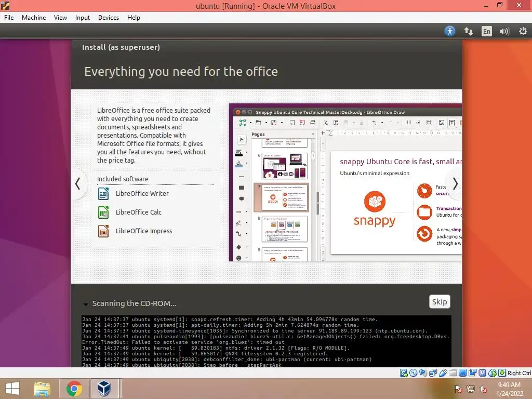
Task: Click the VirtualBox optical disk status icon
Action: click(413, 373)
